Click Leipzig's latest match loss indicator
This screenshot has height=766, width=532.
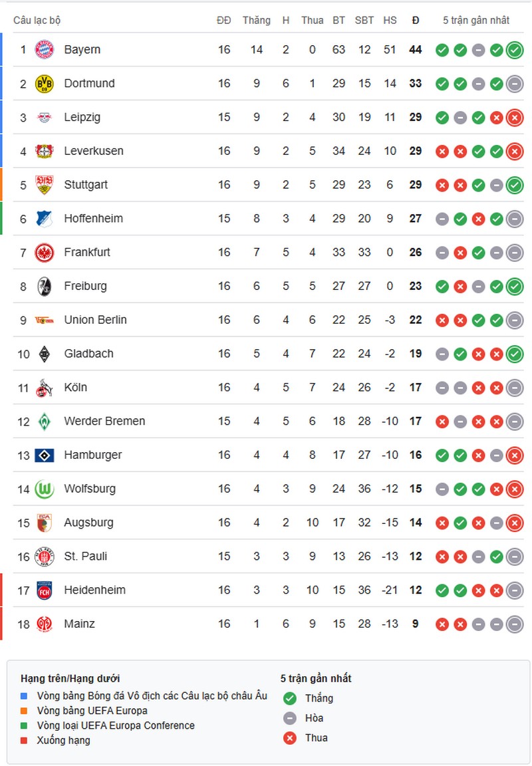pyautogui.click(x=514, y=118)
